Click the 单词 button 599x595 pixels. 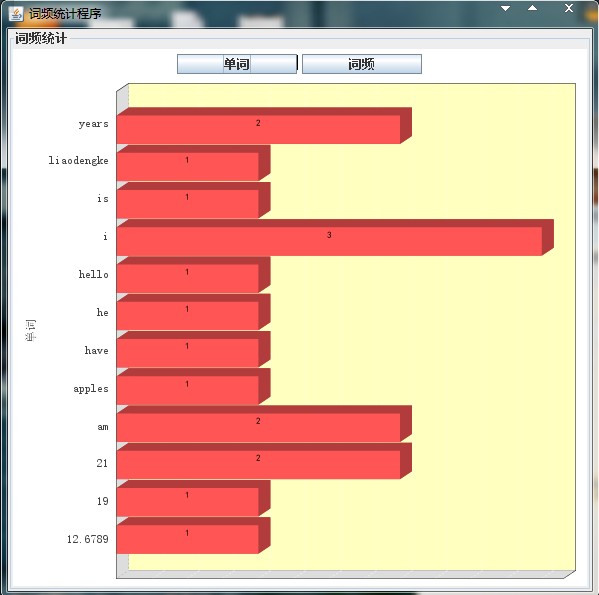pos(237,64)
